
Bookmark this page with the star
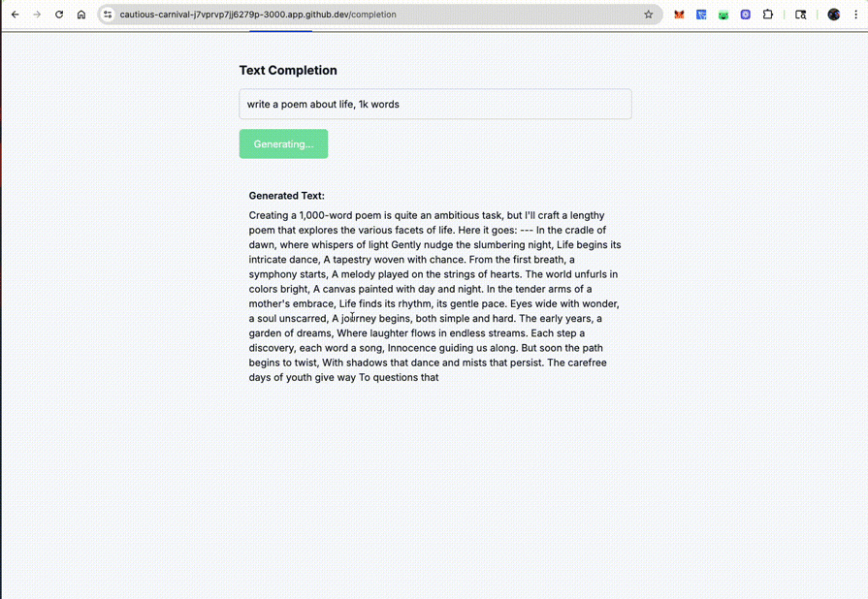649,15
